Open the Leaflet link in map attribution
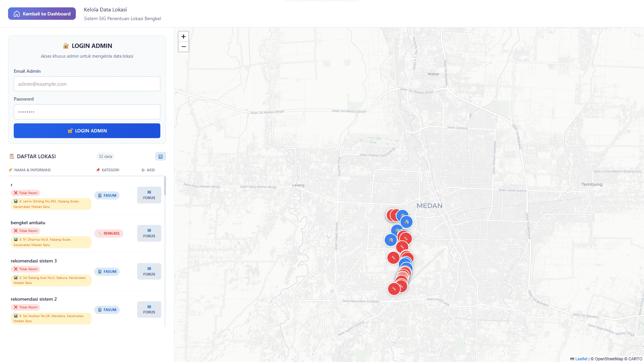This screenshot has height=362, width=644. pyautogui.click(x=581, y=359)
